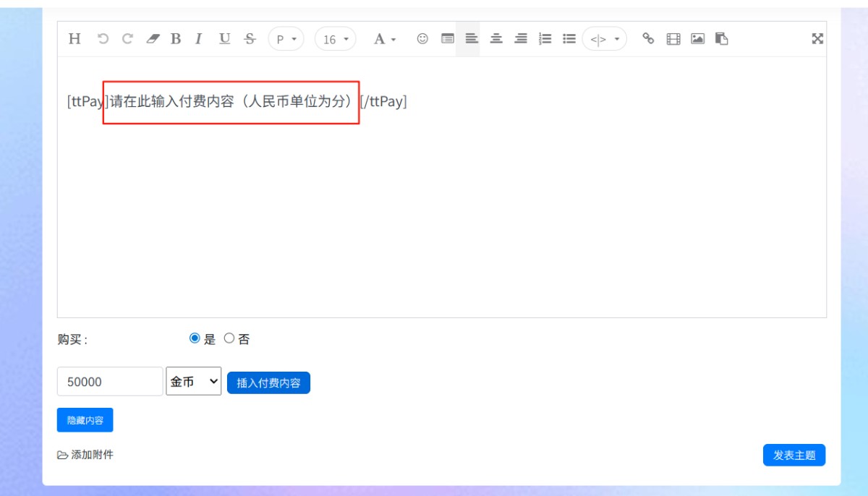Screen dimensions: 868x496
Task: Open the code block insert menu
Action: [604, 39]
